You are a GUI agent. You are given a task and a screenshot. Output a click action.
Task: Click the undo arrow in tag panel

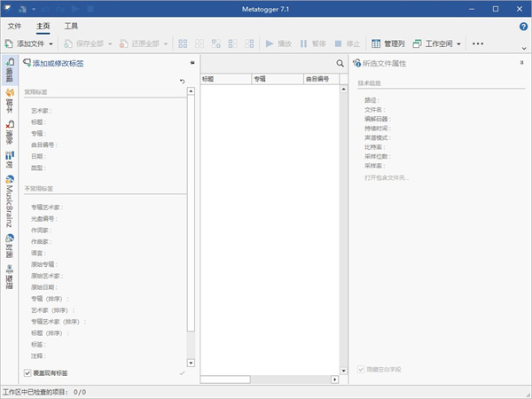183,82
